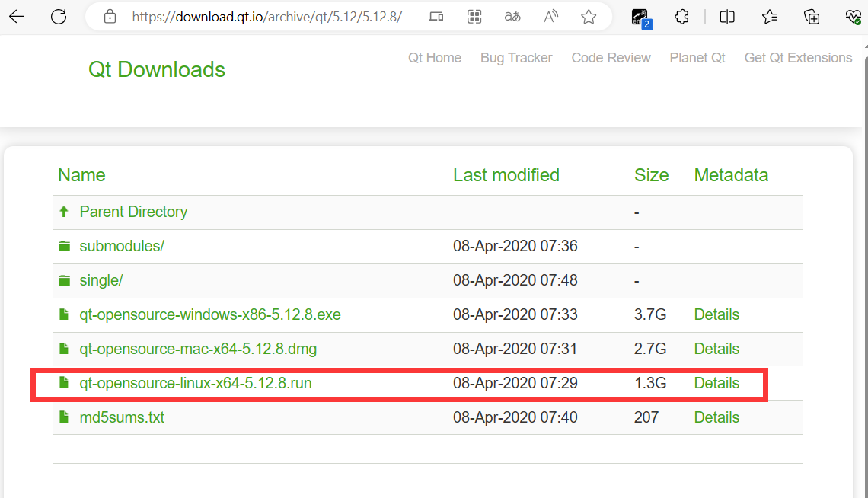Open Get Qt Extensions menu link

point(798,58)
